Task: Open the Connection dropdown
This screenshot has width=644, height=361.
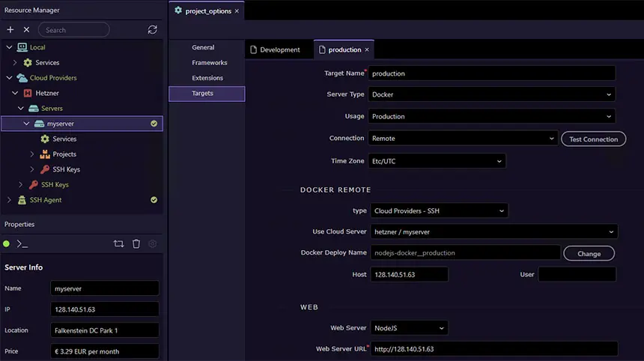Action: 463,139
